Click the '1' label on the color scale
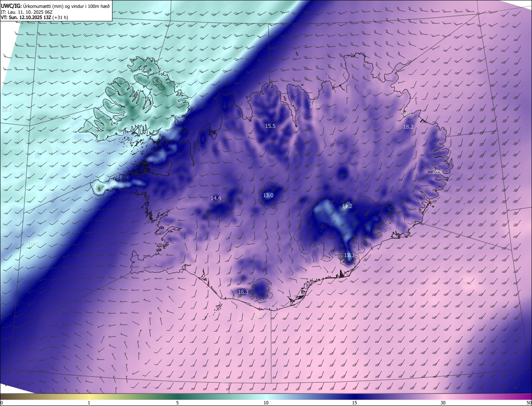The height and width of the screenshot is (406, 532). point(89,403)
